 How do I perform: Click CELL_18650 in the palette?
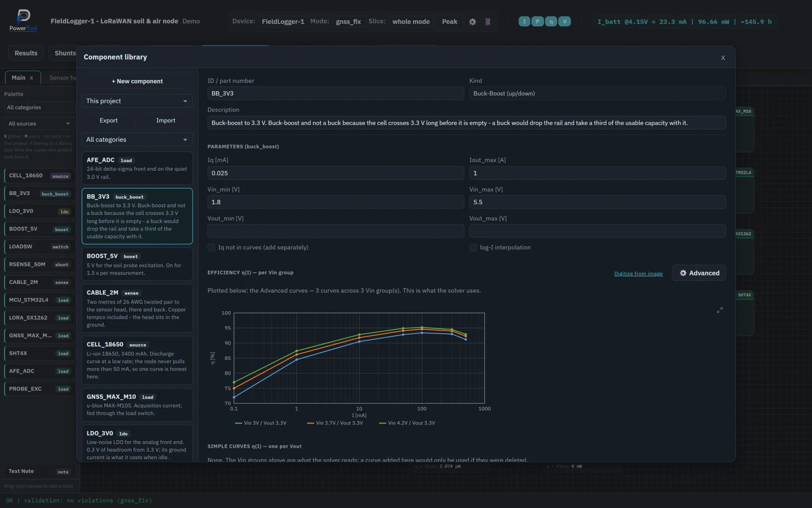[x=39, y=176]
